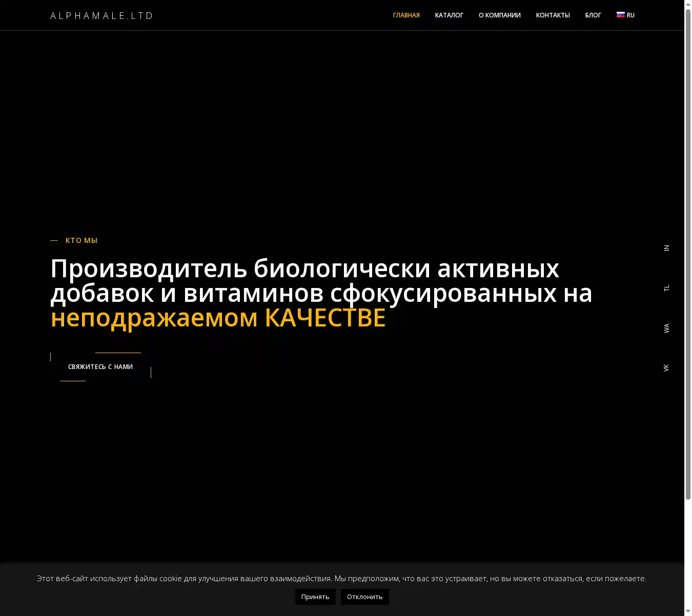Viewport: 692px width, 616px height.
Task: Open the TL social link
Action: click(666, 288)
